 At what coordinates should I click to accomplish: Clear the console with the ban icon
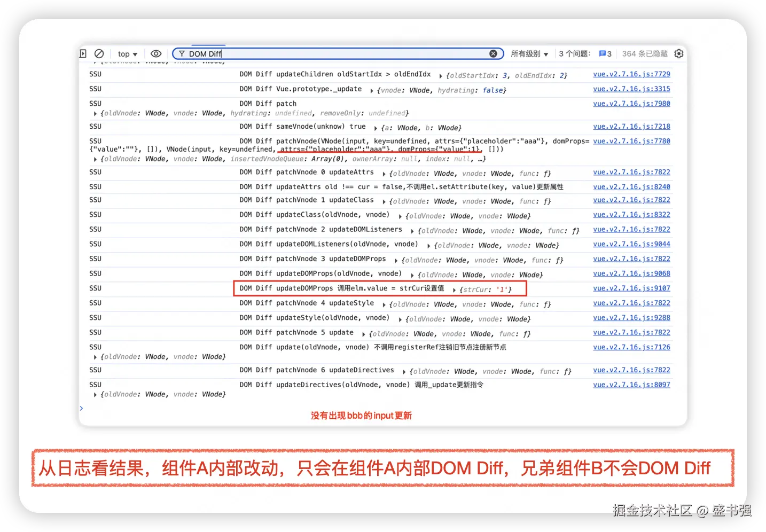tap(99, 53)
